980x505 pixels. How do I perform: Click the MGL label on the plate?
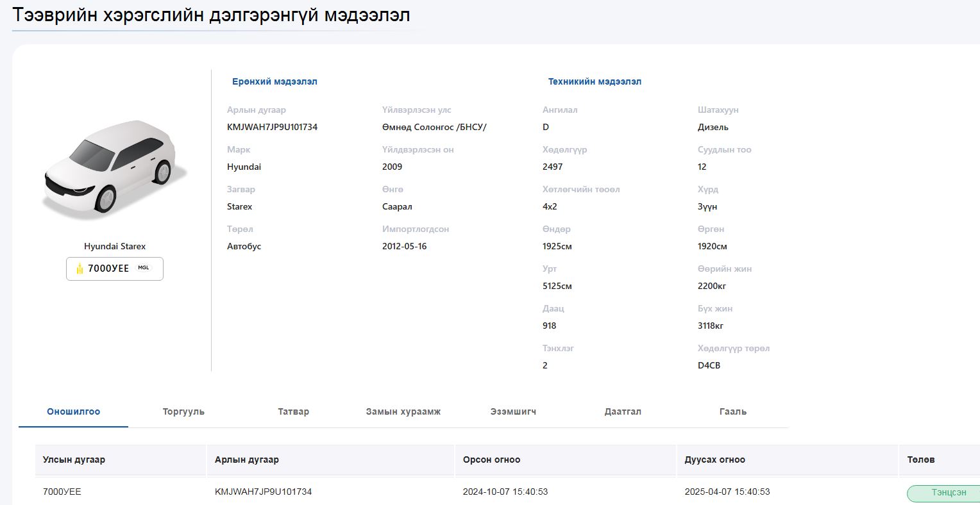144,268
